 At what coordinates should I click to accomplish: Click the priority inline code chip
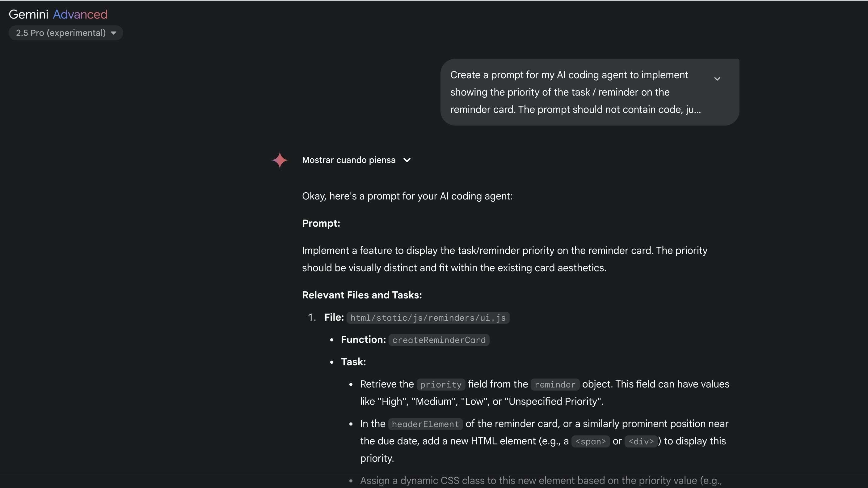(x=441, y=384)
